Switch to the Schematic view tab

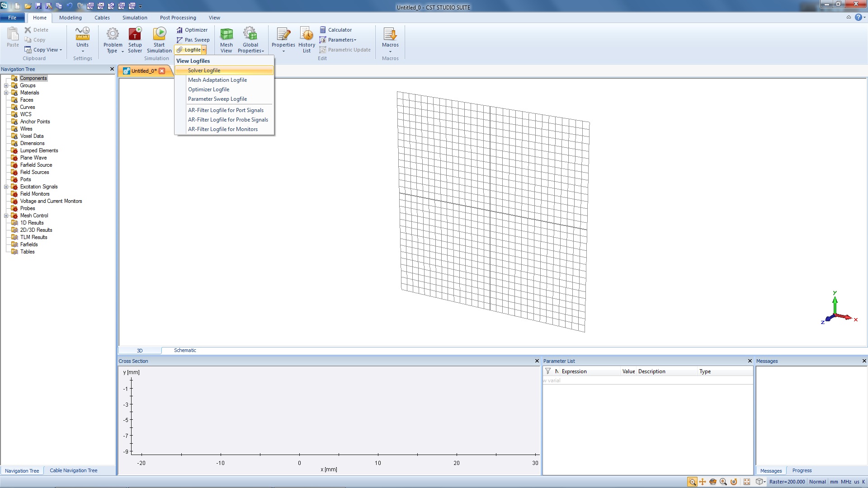tap(185, 350)
